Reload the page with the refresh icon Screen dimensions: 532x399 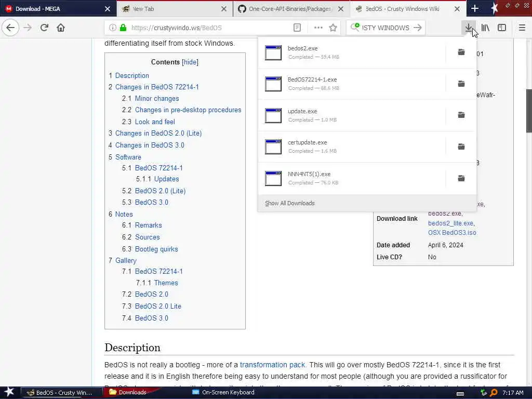44,28
